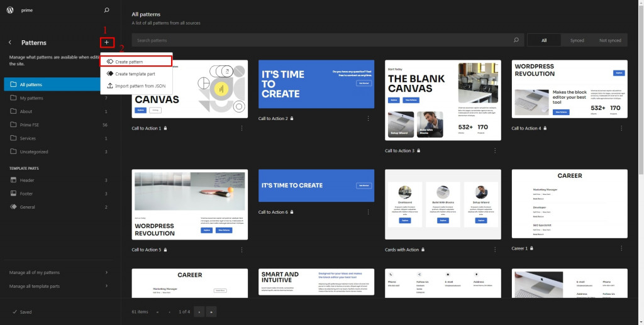The width and height of the screenshot is (644, 325).
Task: Open the actions menu for Call to Action 4
Action: 621,128
